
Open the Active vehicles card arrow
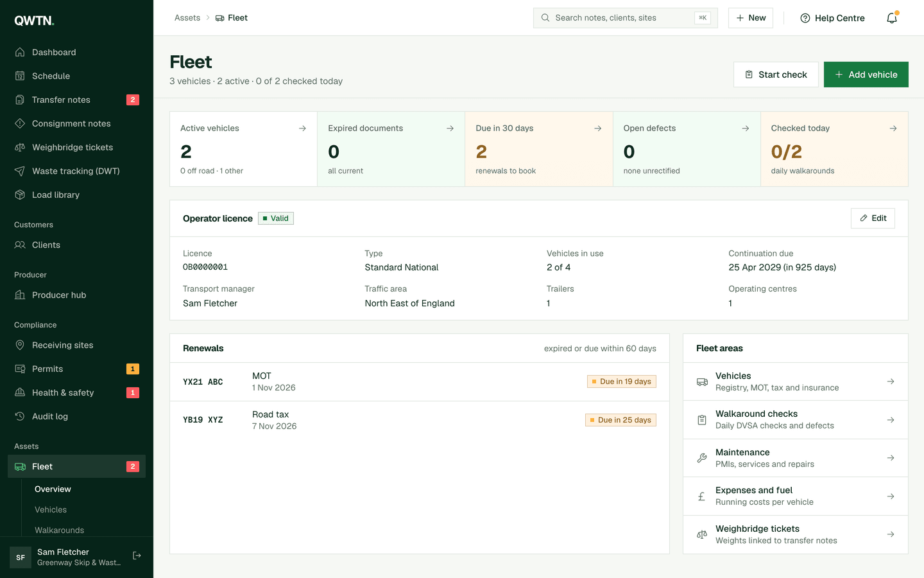[302, 128]
